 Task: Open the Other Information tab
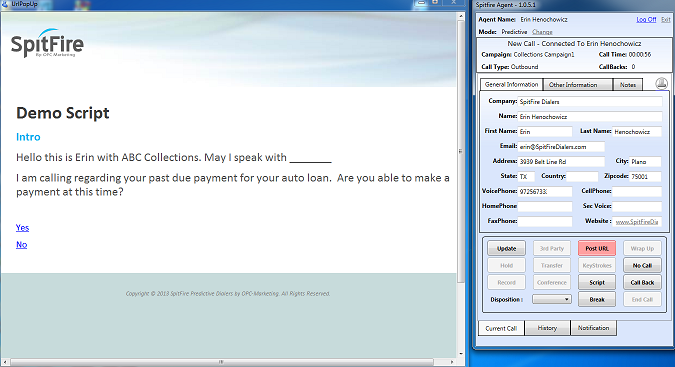(578, 85)
